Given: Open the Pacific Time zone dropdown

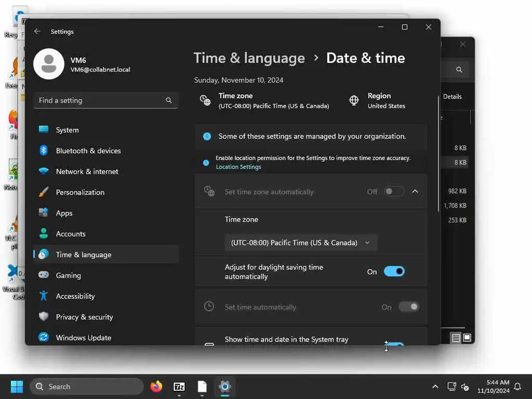Looking at the screenshot, I should (x=301, y=243).
